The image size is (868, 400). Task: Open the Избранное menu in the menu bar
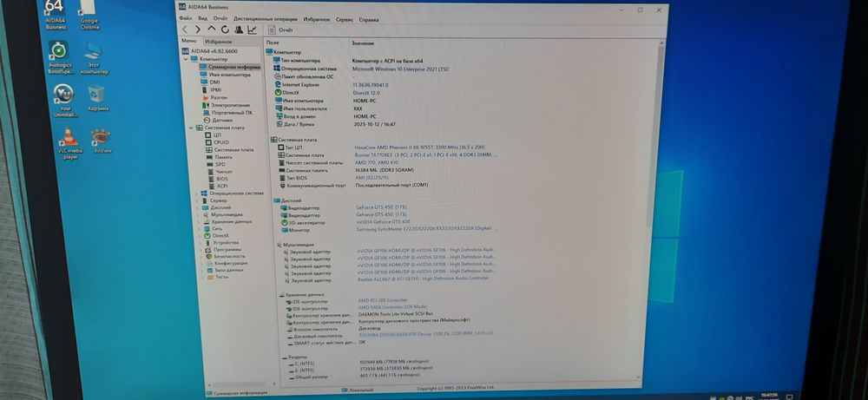pyautogui.click(x=317, y=19)
